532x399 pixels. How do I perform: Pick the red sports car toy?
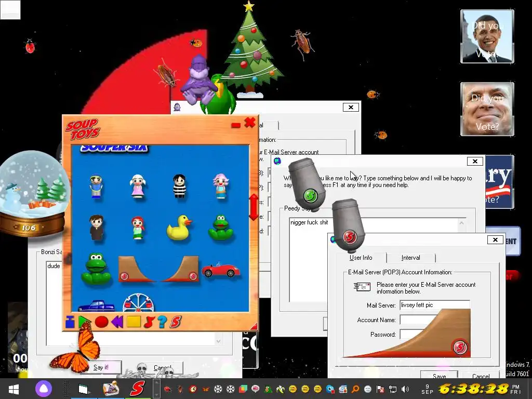coord(221,270)
